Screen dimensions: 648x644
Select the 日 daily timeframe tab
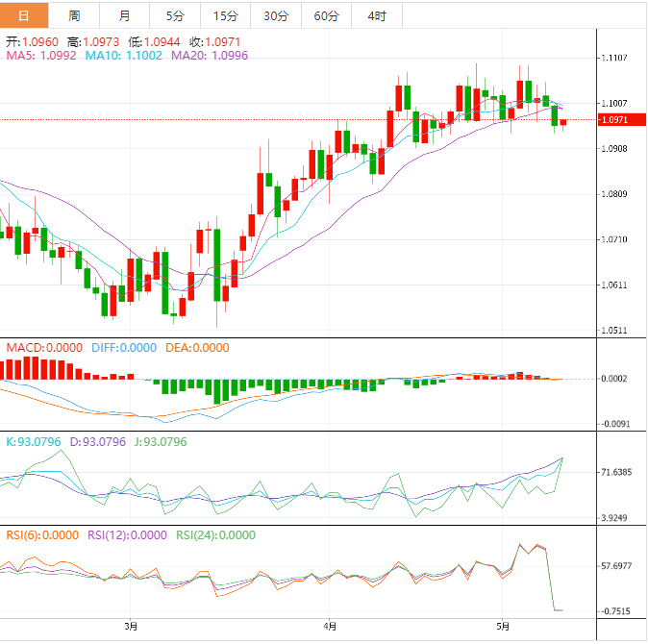(24, 16)
